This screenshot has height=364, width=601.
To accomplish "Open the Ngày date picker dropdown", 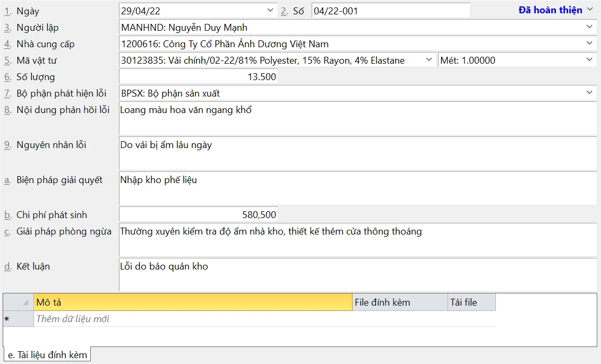I will pos(271,11).
